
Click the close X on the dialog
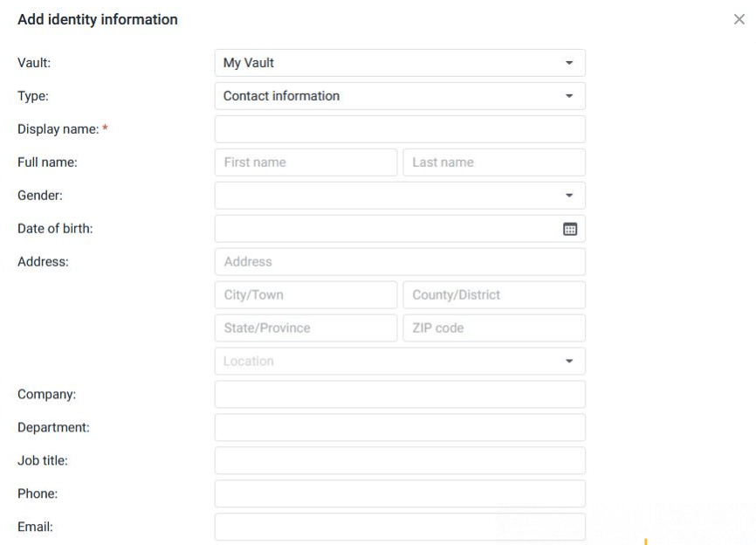[x=739, y=18]
